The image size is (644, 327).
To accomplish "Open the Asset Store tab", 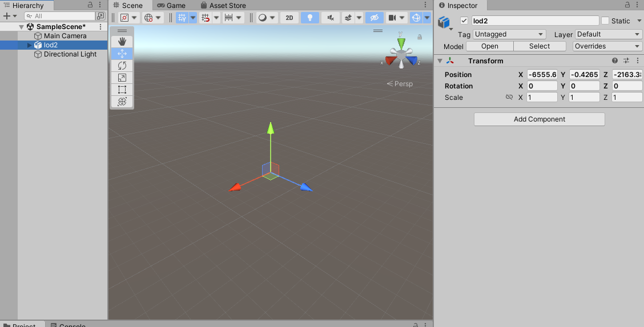I will coord(223,5).
